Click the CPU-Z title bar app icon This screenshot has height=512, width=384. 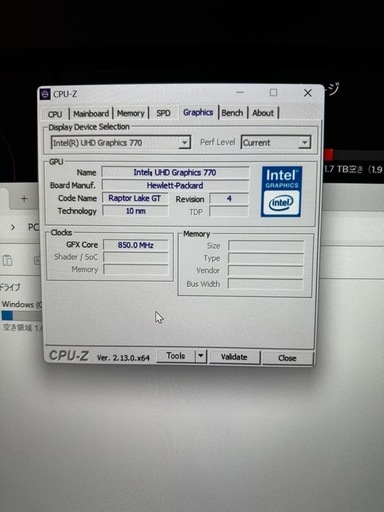click(45, 94)
